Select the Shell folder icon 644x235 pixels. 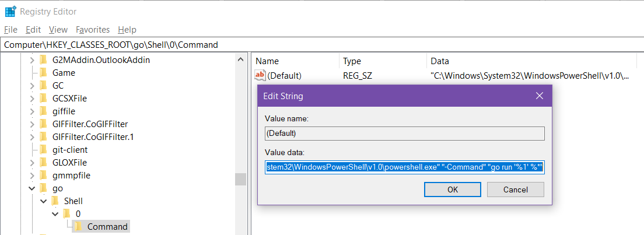pyautogui.click(x=55, y=201)
